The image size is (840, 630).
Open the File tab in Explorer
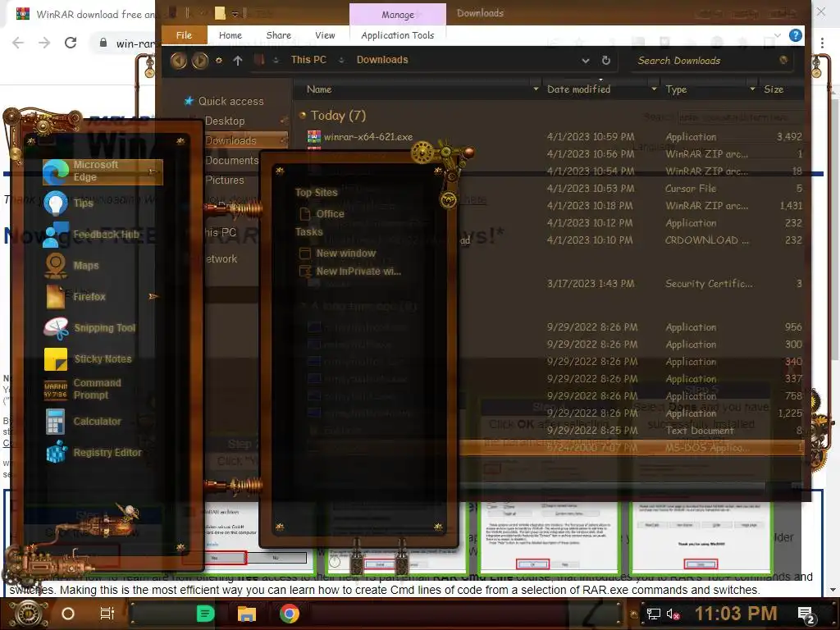coord(184,35)
